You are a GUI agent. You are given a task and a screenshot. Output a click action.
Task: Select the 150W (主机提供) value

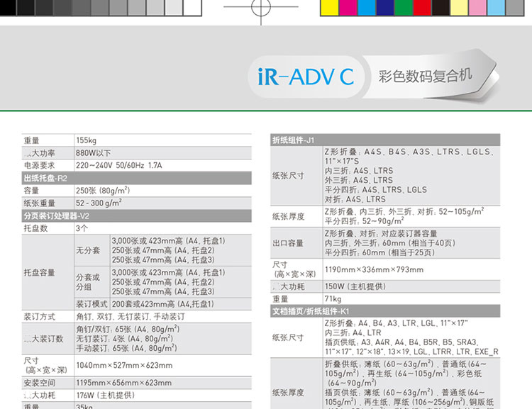point(355,286)
